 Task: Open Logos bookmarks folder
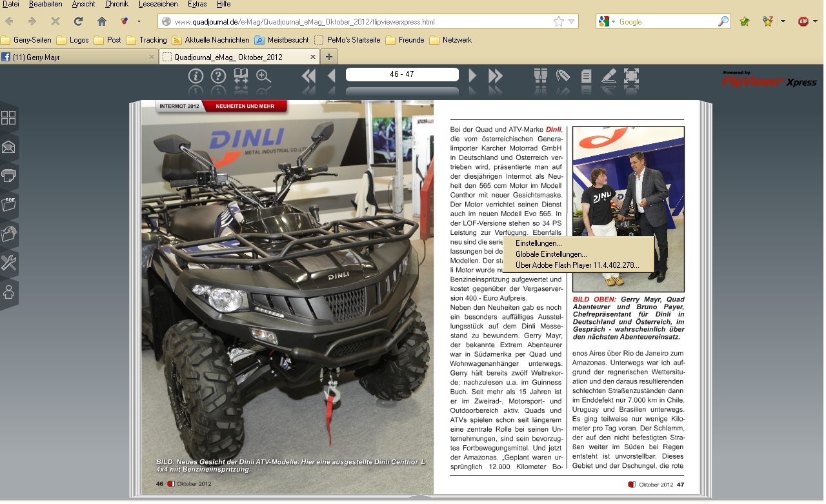73,40
